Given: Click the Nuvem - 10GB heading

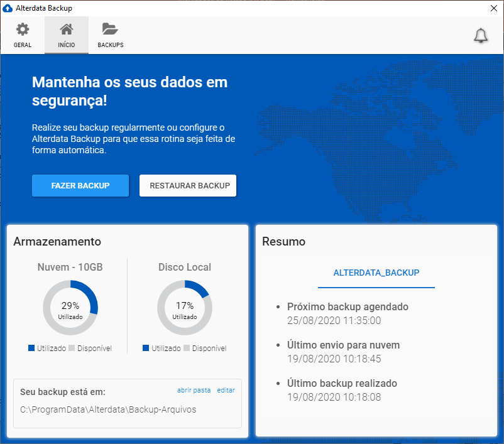Looking at the screenshot, I should click(70, 267).
